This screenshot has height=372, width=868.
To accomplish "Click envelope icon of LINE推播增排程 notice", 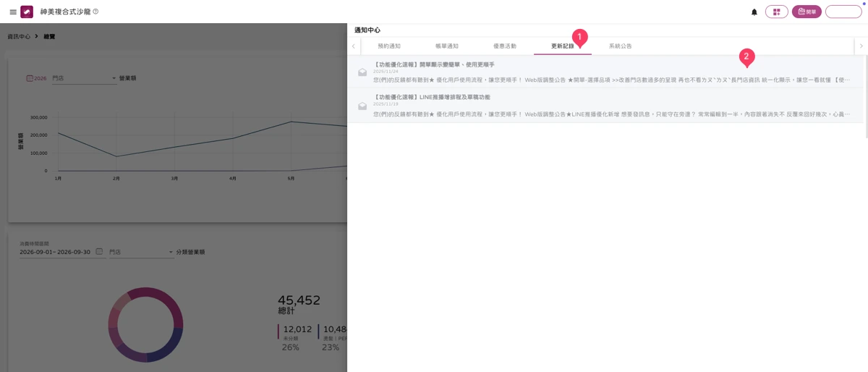I will pos(362,106).
